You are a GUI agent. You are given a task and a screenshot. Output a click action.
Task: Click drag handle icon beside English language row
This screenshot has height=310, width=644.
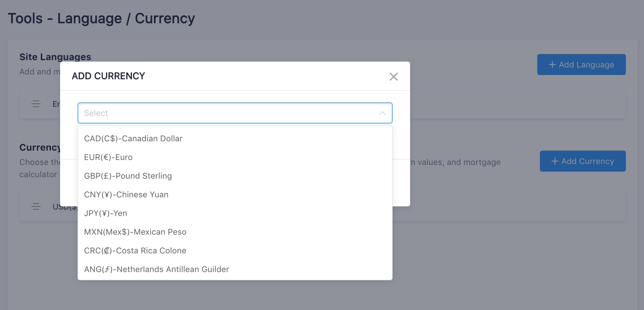[x=36, y=104]
